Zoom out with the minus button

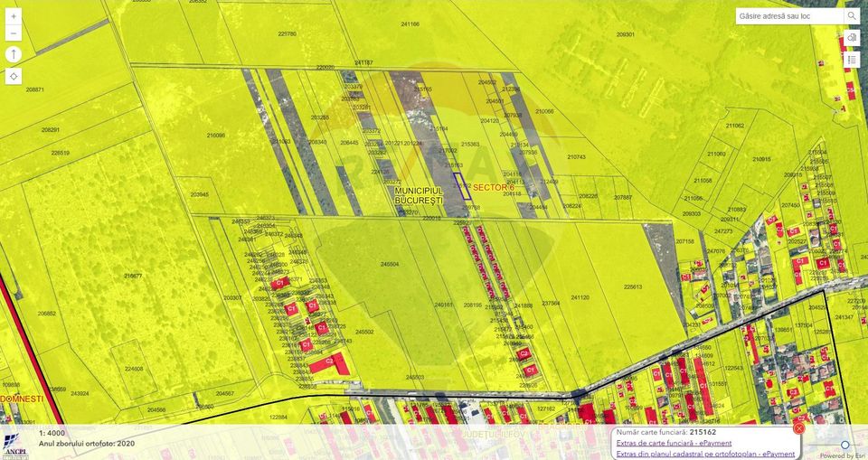tap(14, 33)
